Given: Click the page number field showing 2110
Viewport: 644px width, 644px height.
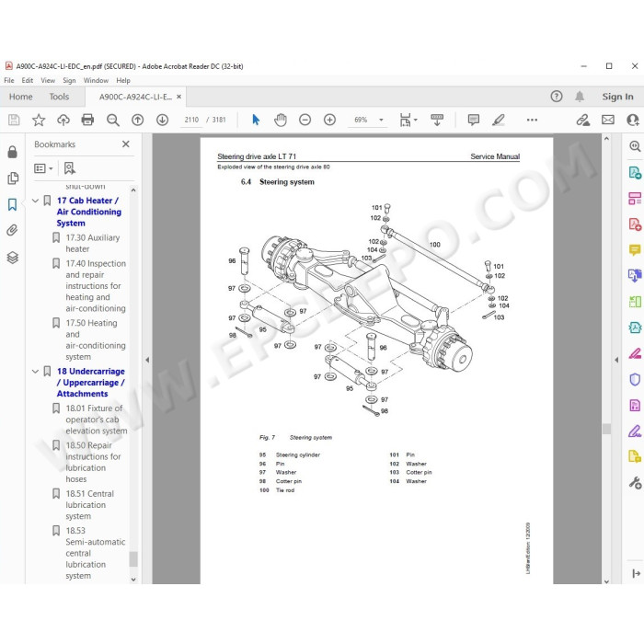Looking at the screenshot, I should [191, 120].
